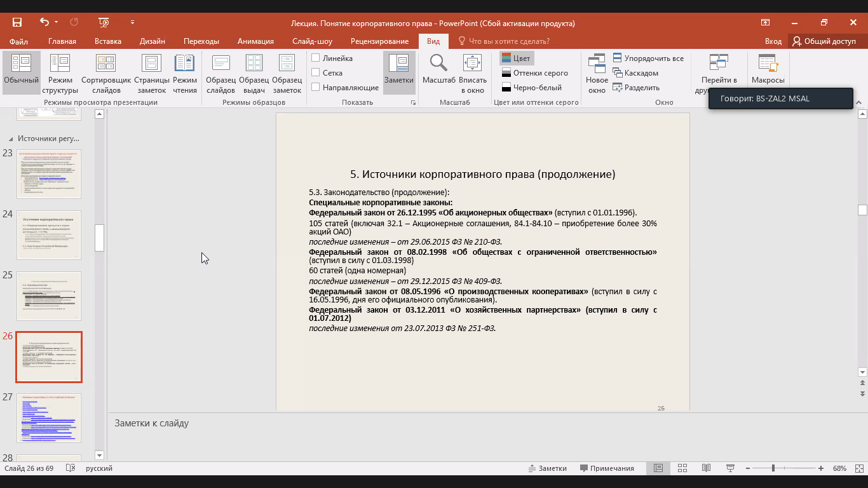Open the Рецензирование tab
Image resolution: width=868 pixels, height=488 pixels.
point(379,41)
